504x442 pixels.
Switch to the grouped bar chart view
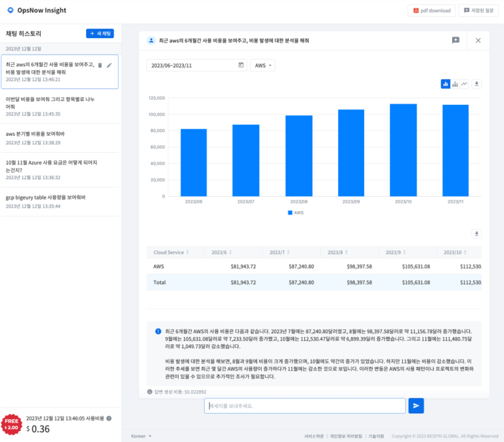pyautogui.click(x=455, y=84)
